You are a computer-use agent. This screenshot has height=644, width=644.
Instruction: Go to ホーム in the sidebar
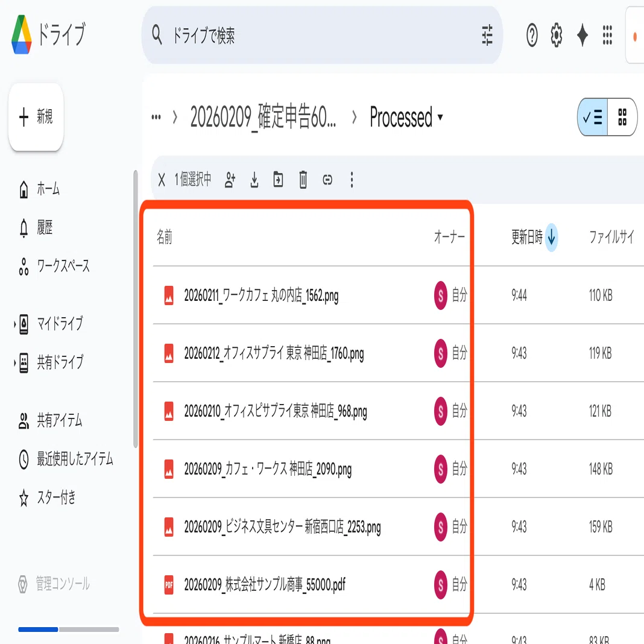pyautogui.click(x=39, y=189)
